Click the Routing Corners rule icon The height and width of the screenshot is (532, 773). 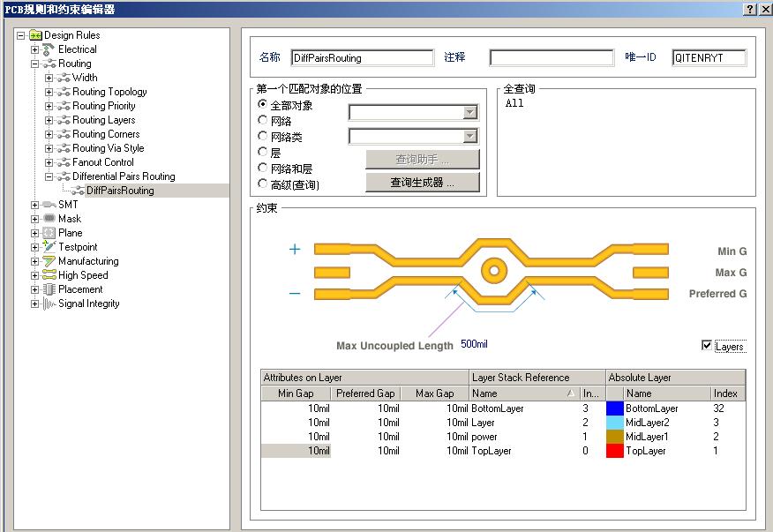pos(64,134)
